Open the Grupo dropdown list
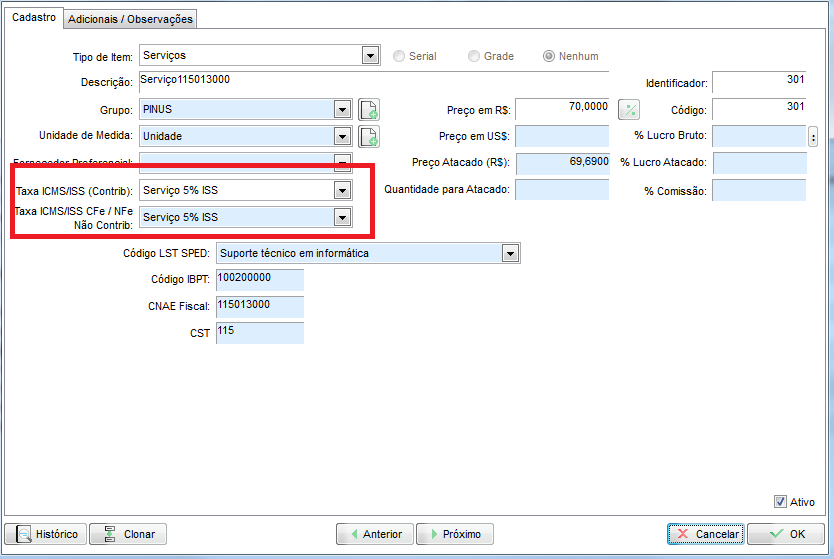The image size is (834, 559). tap(342, 109)
